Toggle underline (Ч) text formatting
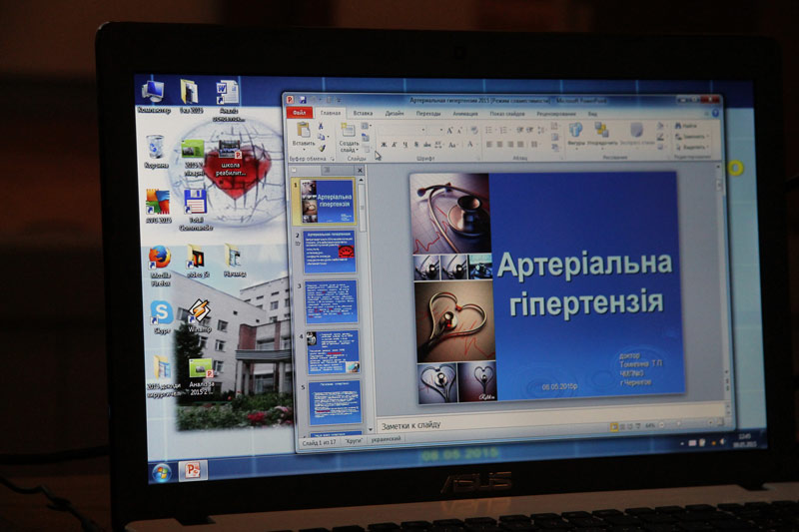 pyautogui.click(x=404, y=145)
